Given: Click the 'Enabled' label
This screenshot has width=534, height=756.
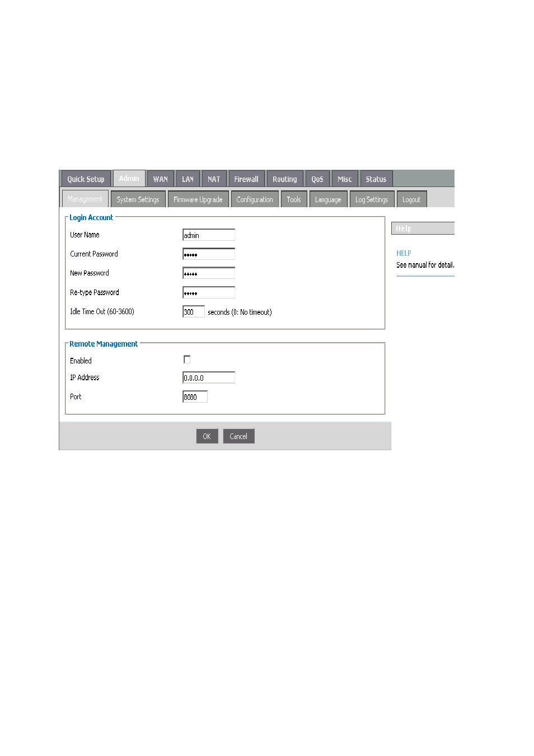Looking at the screenshot, I should 81,361.
